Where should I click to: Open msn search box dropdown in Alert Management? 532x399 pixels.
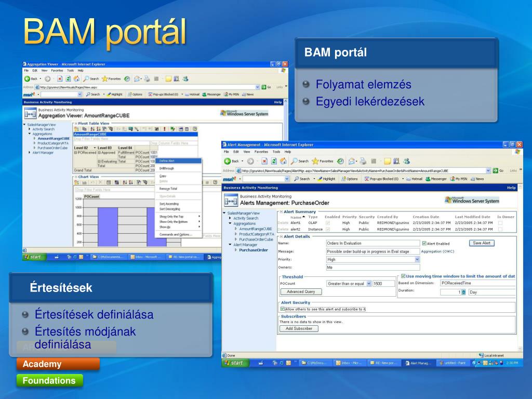(x=287, y=179)
